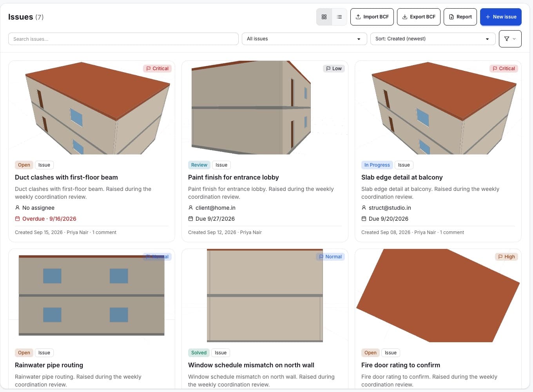This screenshot has width=533, height=392.
Task: Click the Export BCF button
Action: click(419, 17)
